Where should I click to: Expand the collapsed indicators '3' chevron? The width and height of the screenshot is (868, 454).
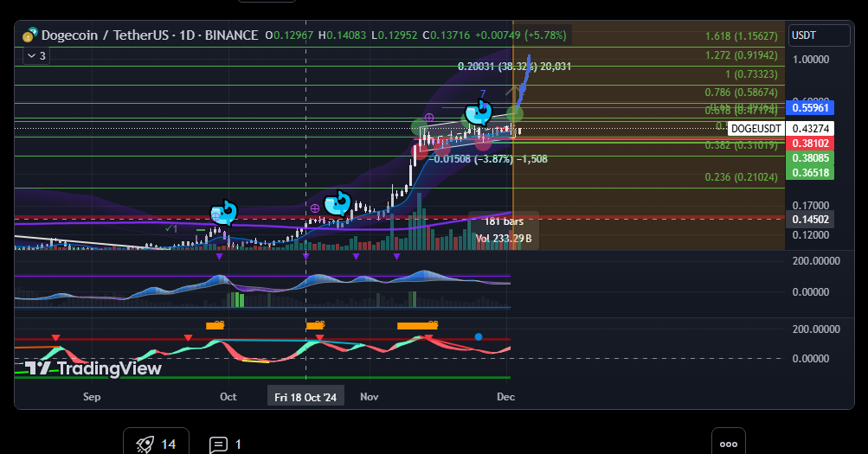[36, 56]
